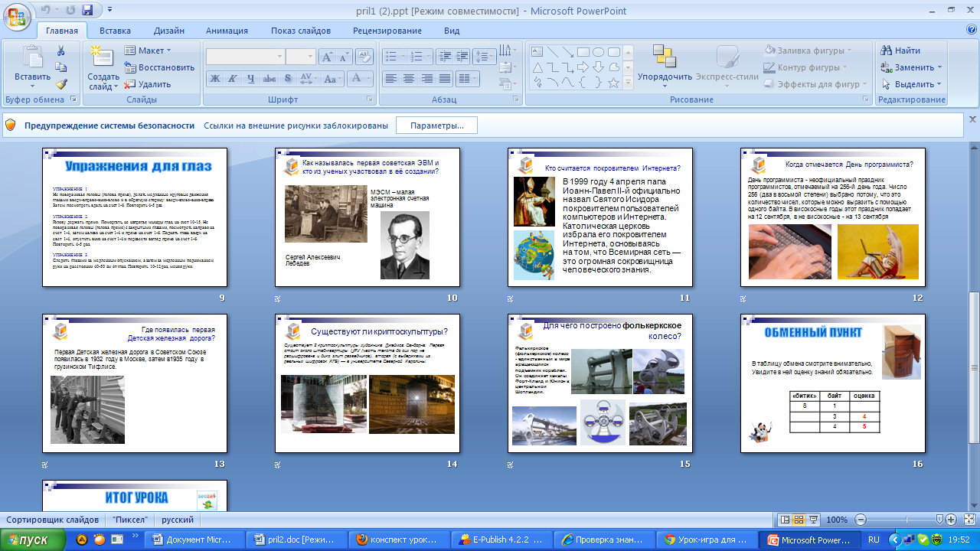Apply Underline (Ч) formatting

pos(250,78)
